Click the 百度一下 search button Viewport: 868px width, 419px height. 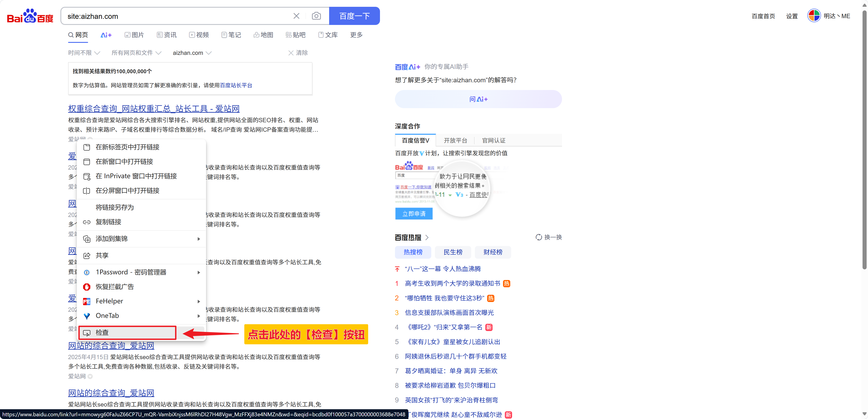coord(354,16)
